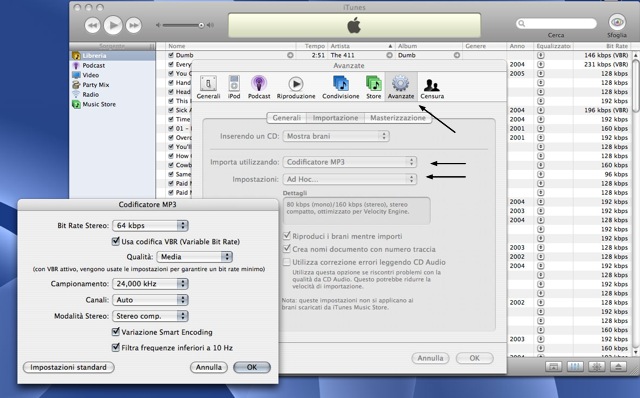The height and width of the screenshot is (398, 640).
Task: Start playback with the Play button
Action: pos(113,25)
